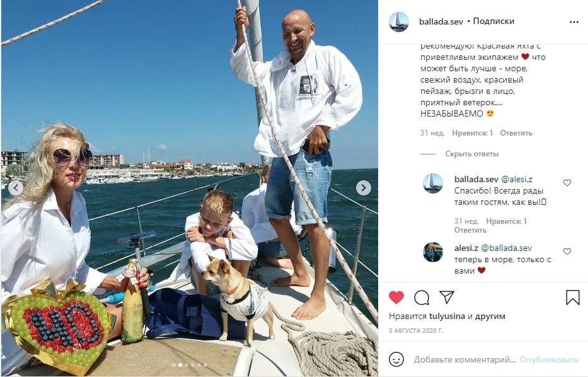588x377 pixels.
Task: Click the Добавьте комментарий input field
Action: pyautogui.click(x=464, y=360)
